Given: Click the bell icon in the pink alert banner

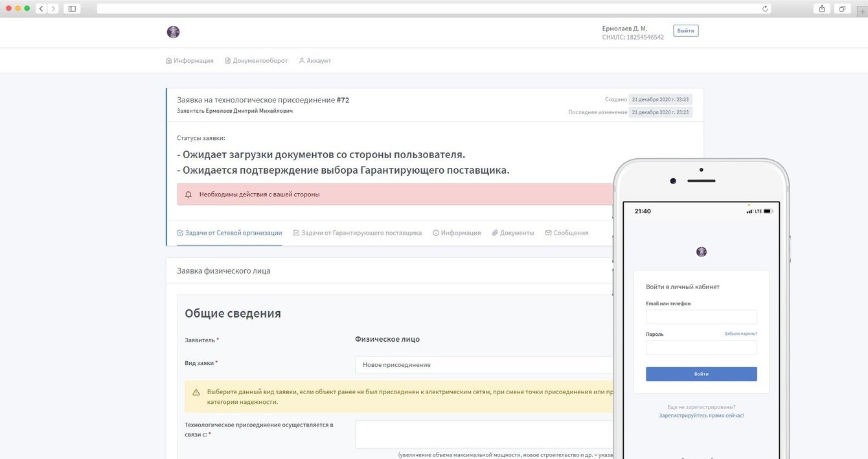Looking at the screenshot, I should 188,194.
